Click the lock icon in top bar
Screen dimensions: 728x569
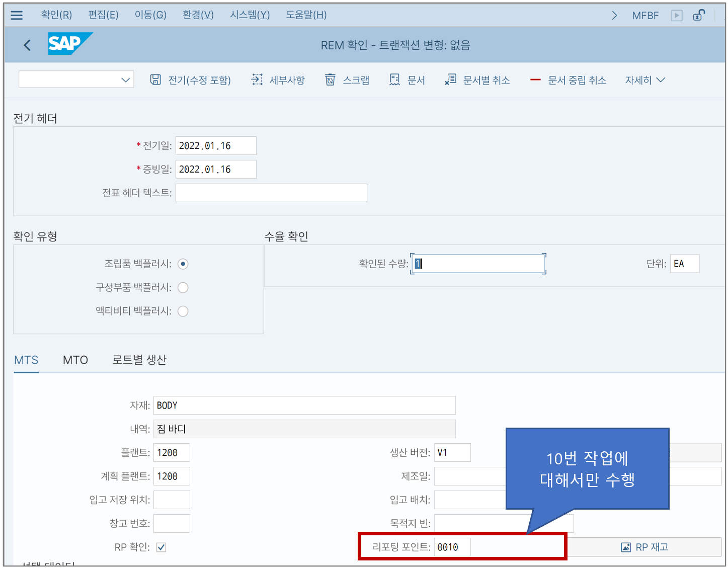(699, 15)
